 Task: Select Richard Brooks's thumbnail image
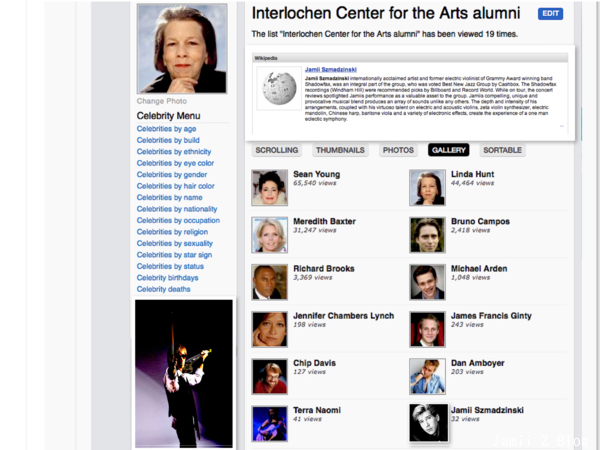click(x=270, y=282)
